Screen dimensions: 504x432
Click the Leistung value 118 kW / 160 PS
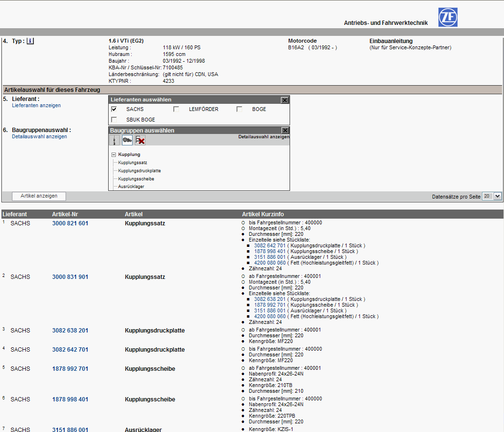(x=181, y=47)
